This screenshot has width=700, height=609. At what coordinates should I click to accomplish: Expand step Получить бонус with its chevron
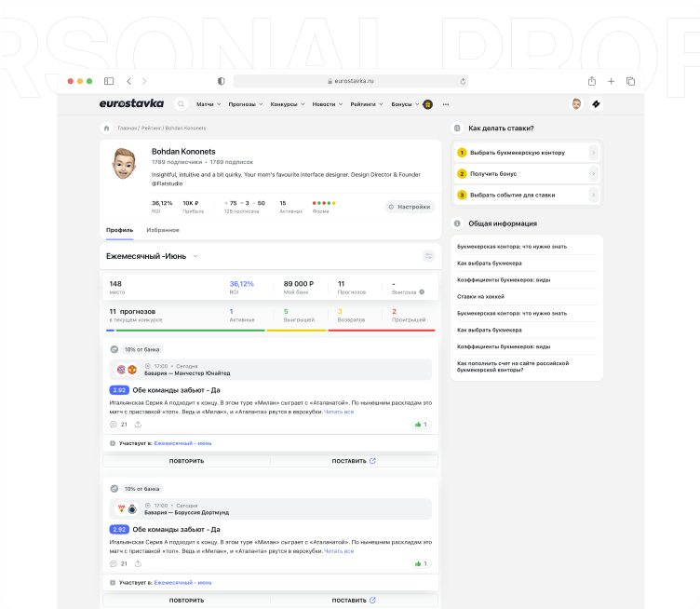(x=593, y=173)
